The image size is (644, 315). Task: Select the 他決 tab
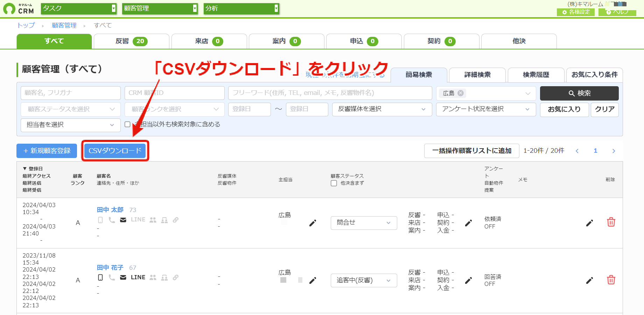519,41
